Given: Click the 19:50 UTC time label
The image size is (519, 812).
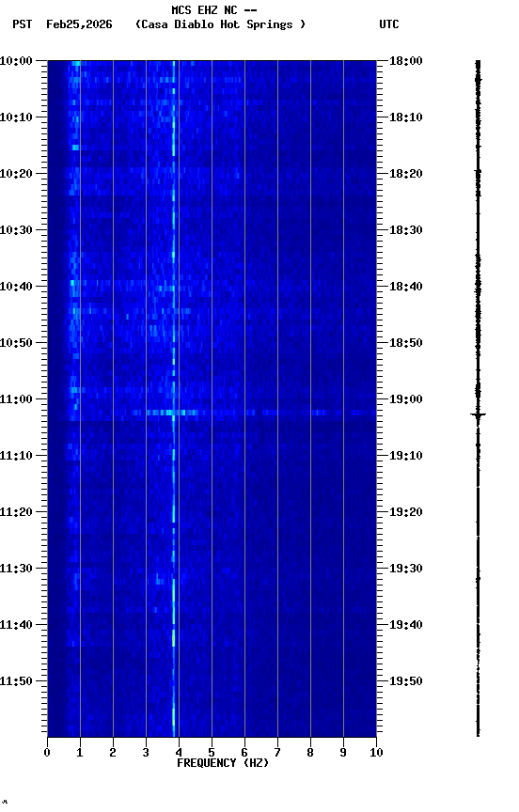Looking at the screenshot, I should (x=406, y=681).
